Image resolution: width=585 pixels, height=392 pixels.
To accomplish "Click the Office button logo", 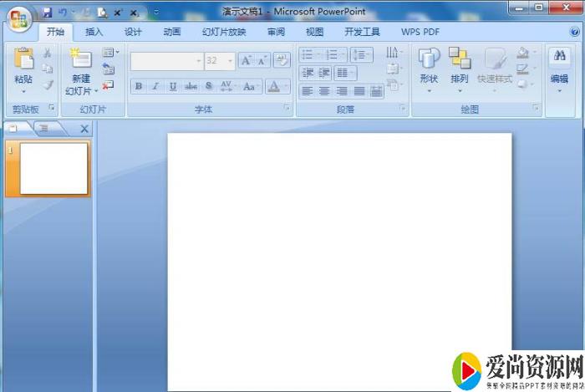I will click(18, 18).
